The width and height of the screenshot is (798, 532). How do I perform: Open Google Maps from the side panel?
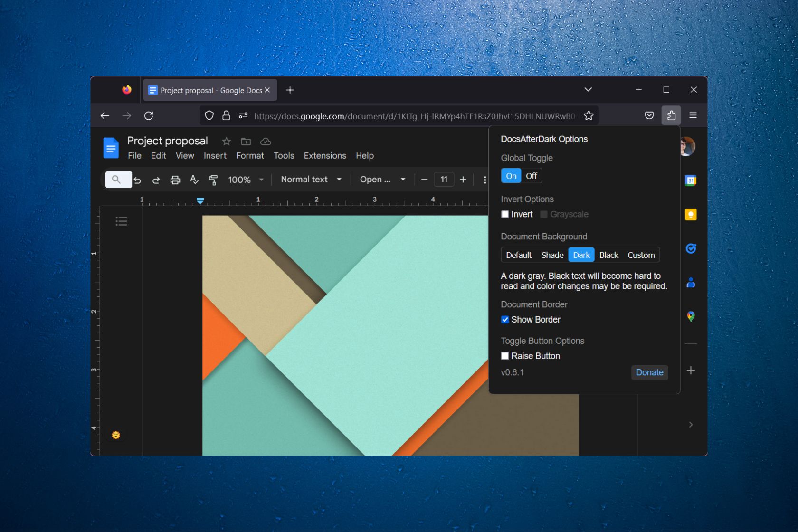pyautogui.click(x=691, y=316)
